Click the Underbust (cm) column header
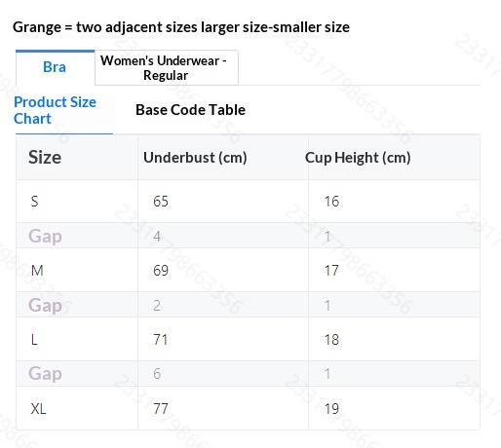This screenshot has height=448, width=501. (x=195, y=158)
